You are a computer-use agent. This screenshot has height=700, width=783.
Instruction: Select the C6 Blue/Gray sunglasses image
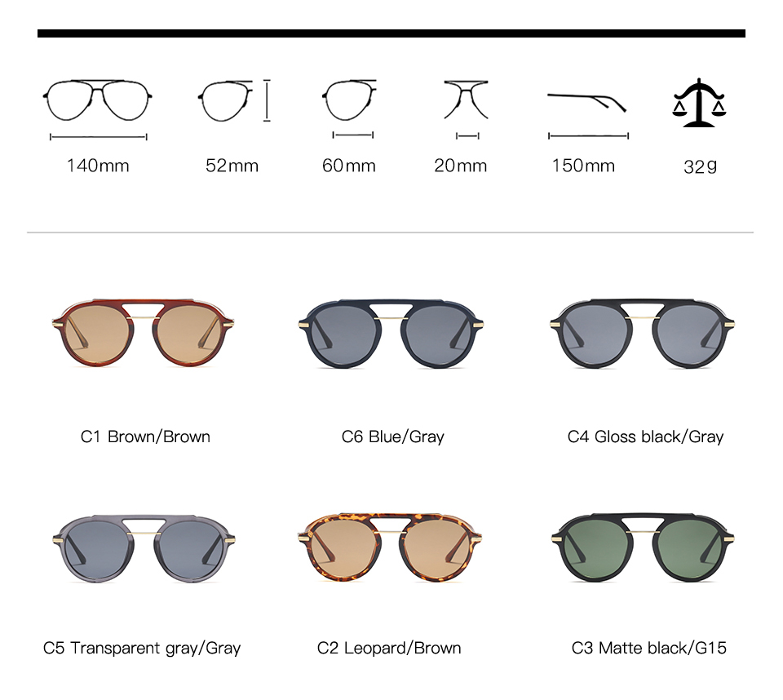[x=391, y=334]
